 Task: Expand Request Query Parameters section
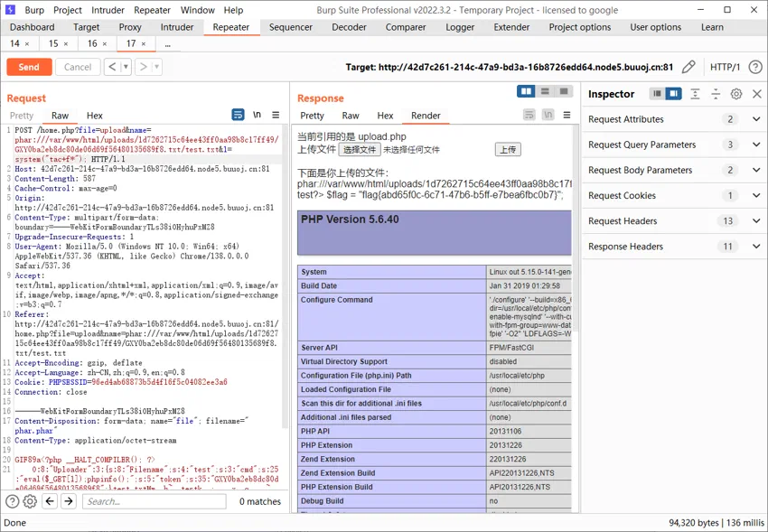click(x=756, y=145)
